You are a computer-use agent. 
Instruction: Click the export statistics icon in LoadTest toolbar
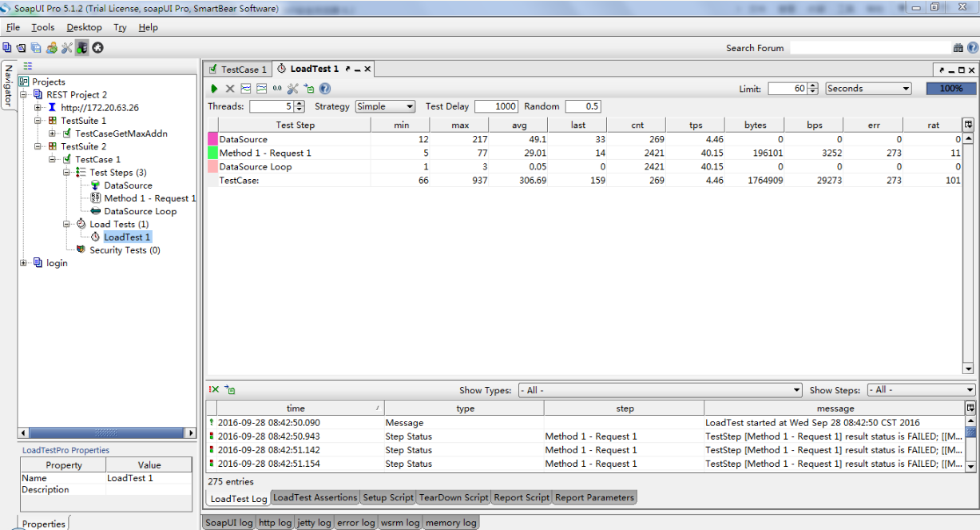[309, 89]
